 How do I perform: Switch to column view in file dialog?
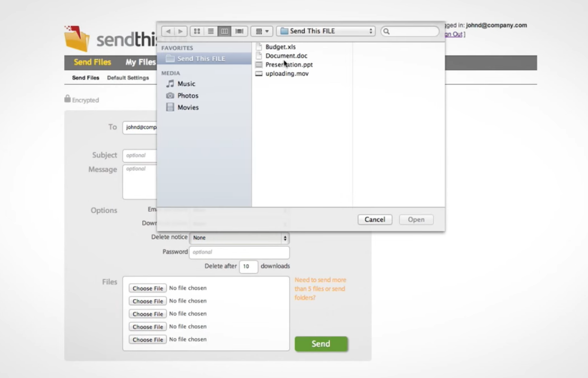point(225,31)
